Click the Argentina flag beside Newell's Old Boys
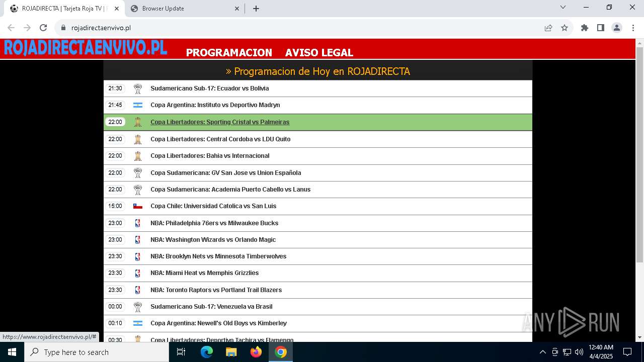 pyautogui.click(x=138, y=323)
